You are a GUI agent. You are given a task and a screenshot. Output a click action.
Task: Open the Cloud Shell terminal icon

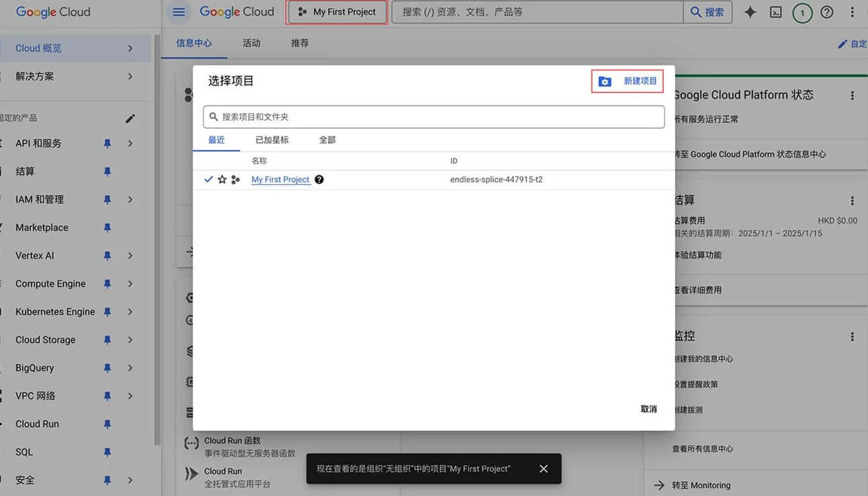[x=776, y=12]
